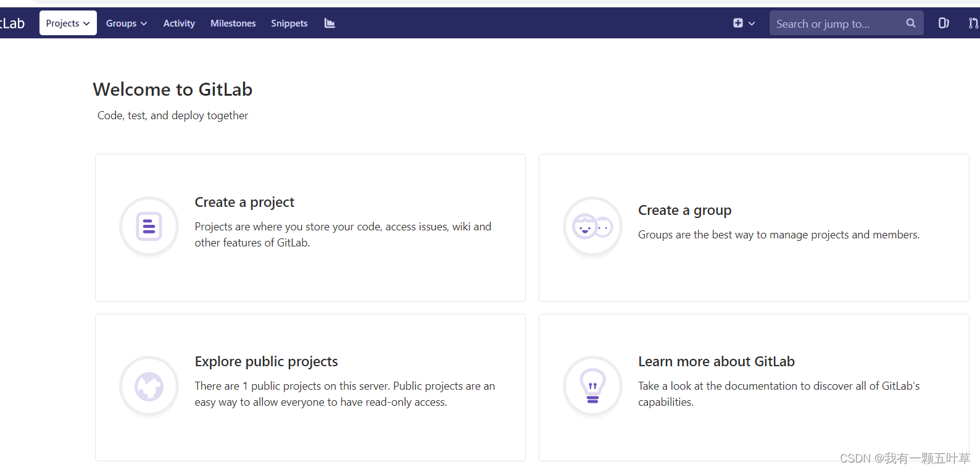This screenshot has width=980, height=470.
Task: Open the Milestones page
Action: point(233,23)
